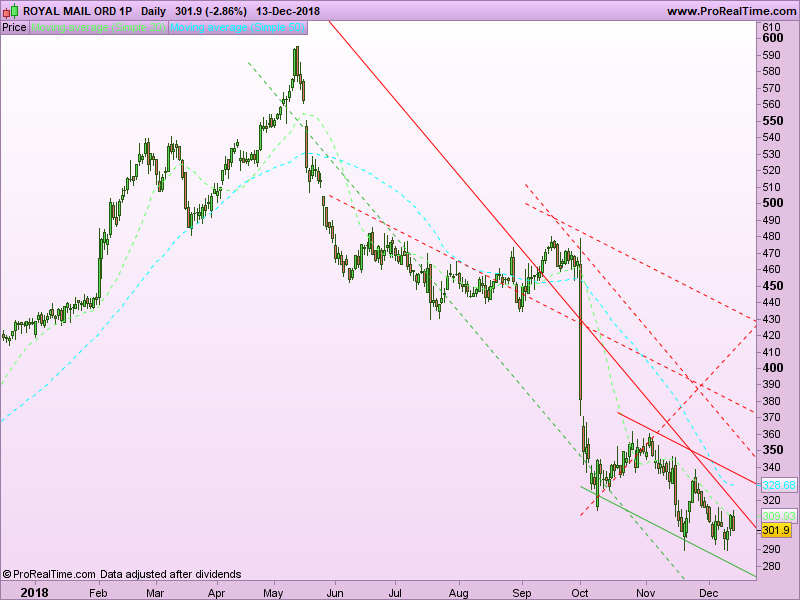Click the 309.93 green moving average value tag
800x600 pixels.
779,516
